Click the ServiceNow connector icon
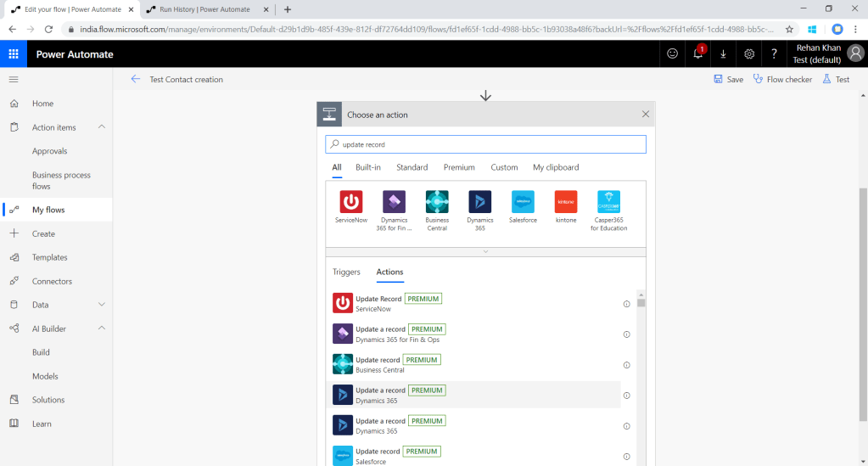Viewport: 868px width, 466px height. pos(350,202)
